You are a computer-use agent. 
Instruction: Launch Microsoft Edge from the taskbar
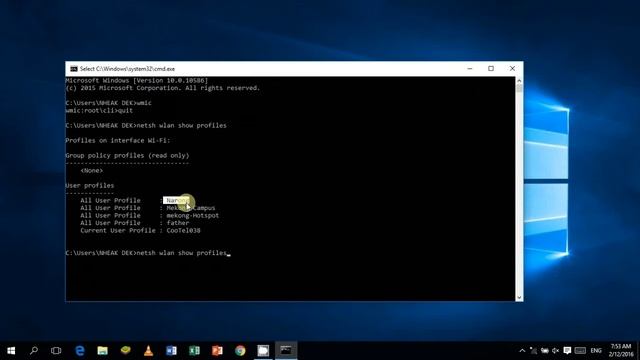80,350
